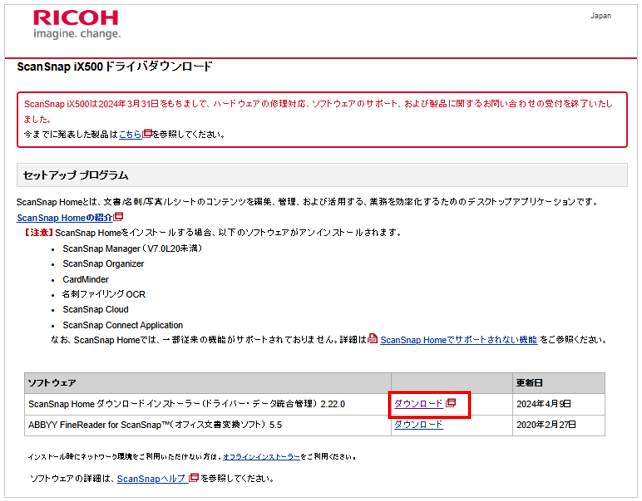
Task: Select the ScanSnap Home ダウンロードインストーラー row name
Action: 187,404
